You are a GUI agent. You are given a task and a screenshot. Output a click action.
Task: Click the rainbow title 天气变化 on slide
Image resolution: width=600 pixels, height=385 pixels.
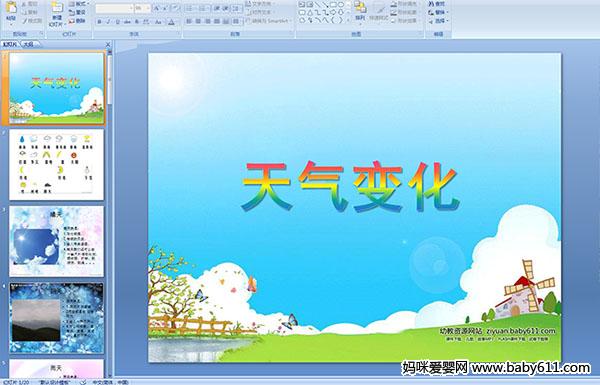(x=350, y=186)
